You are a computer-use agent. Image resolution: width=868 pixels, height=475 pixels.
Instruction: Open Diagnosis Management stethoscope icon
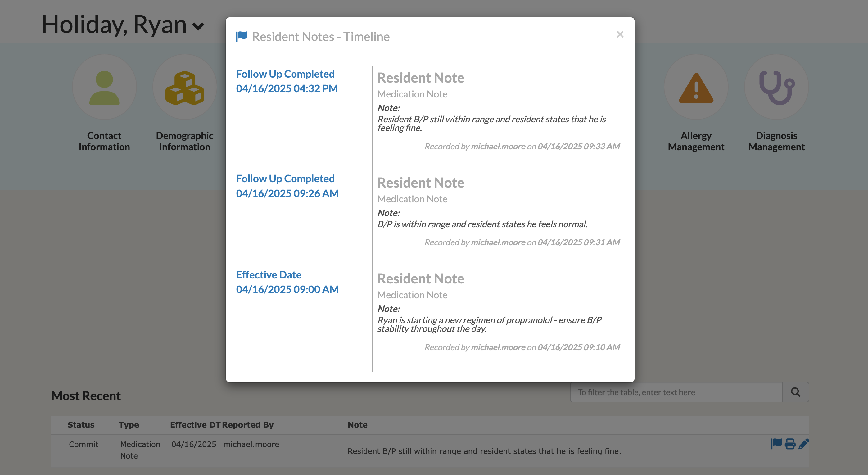(x=776, y=87)
